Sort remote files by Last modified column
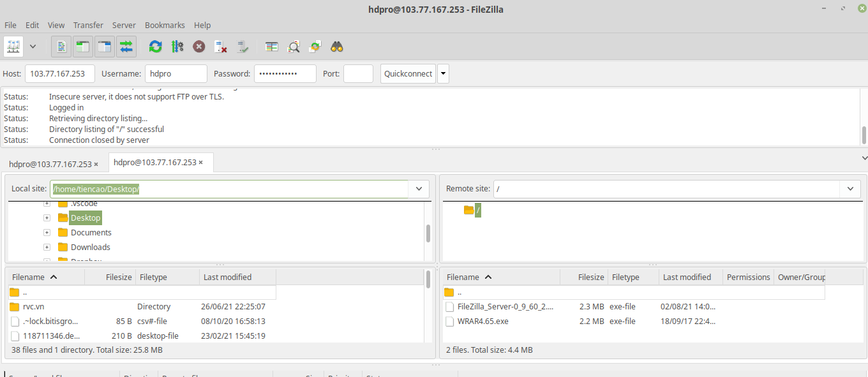The height and width of the screenshot is (377, 868). click(691, 277)
